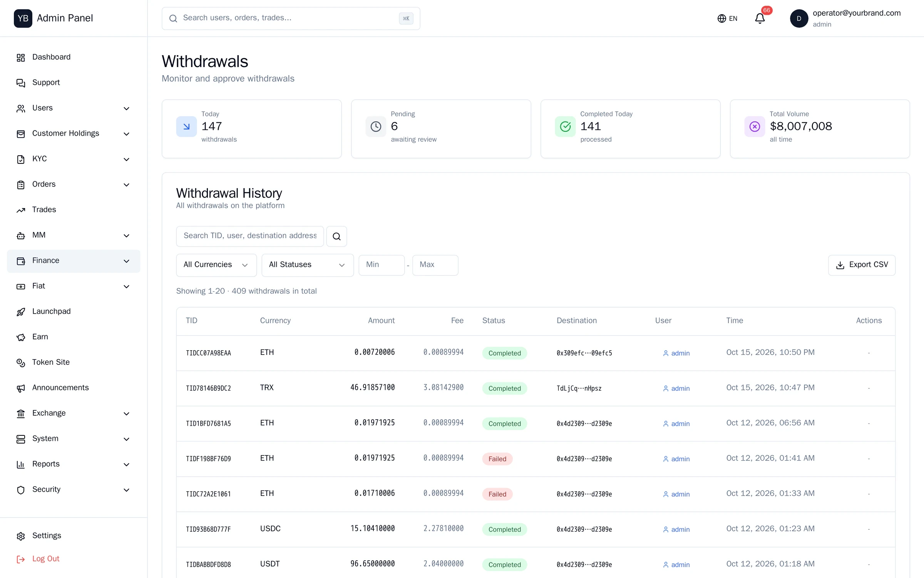The height and width of the screenshot is (578, 924).
Task: Open the System menu item
Action: coord(74,439)
